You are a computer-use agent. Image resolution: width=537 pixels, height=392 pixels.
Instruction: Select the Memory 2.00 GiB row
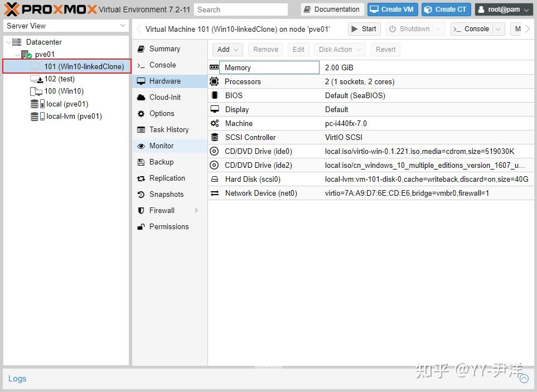point(371,67)
